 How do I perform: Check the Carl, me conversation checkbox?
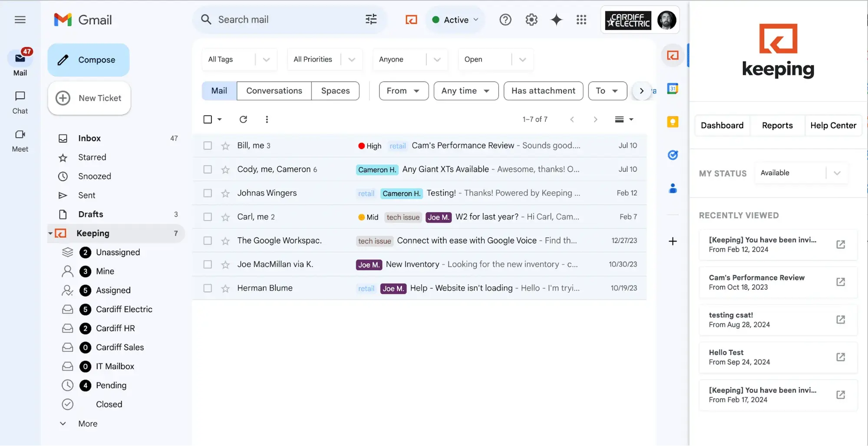click(207, 216)
